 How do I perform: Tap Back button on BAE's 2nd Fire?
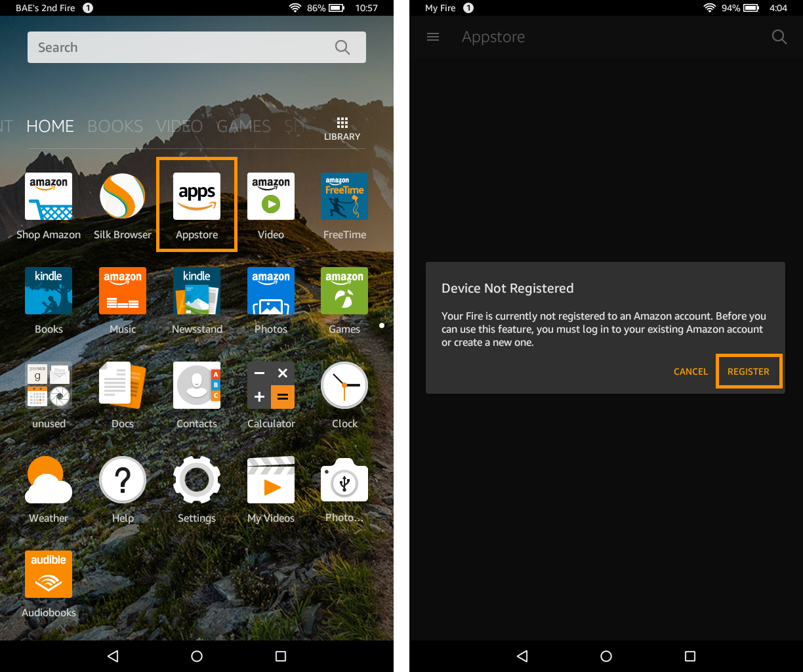(113, 656)
